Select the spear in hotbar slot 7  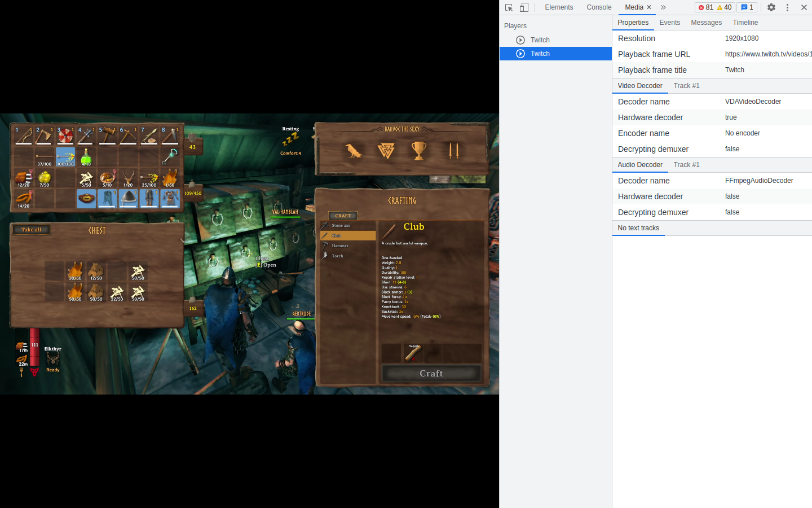(149, 135)
